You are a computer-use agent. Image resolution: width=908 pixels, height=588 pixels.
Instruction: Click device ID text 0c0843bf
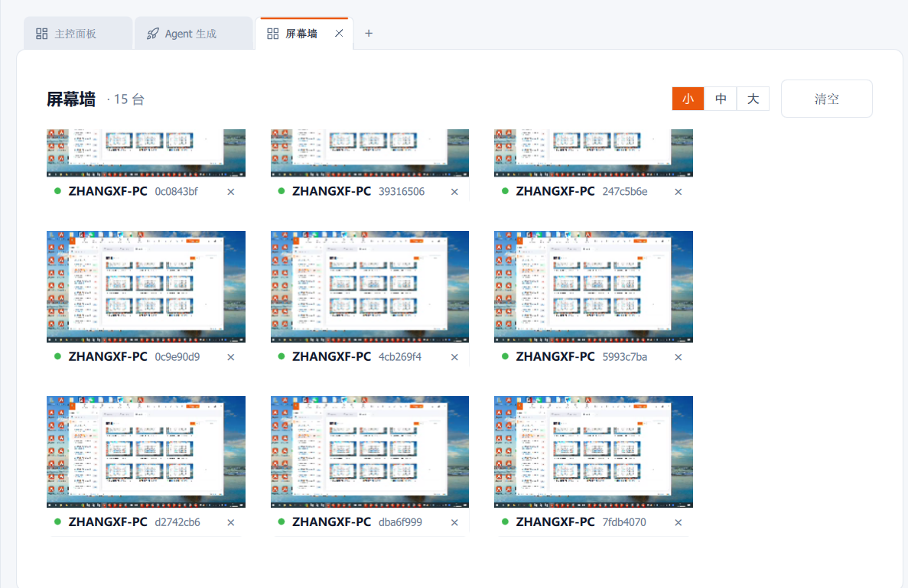coord(176,192)
